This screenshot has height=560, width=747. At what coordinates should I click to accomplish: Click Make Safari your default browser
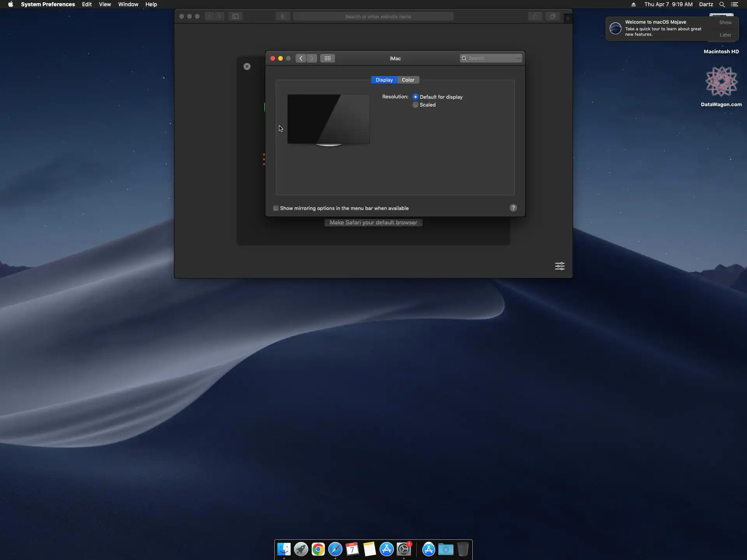point(373,222)
